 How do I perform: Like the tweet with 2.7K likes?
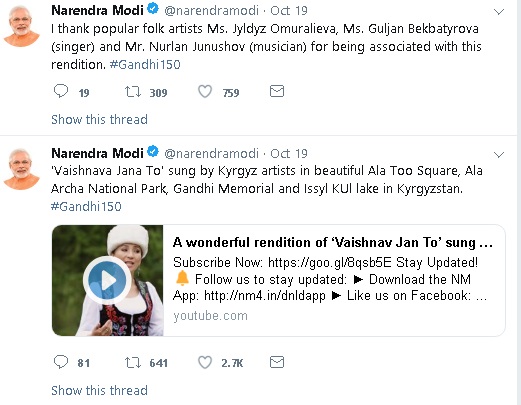205,362
